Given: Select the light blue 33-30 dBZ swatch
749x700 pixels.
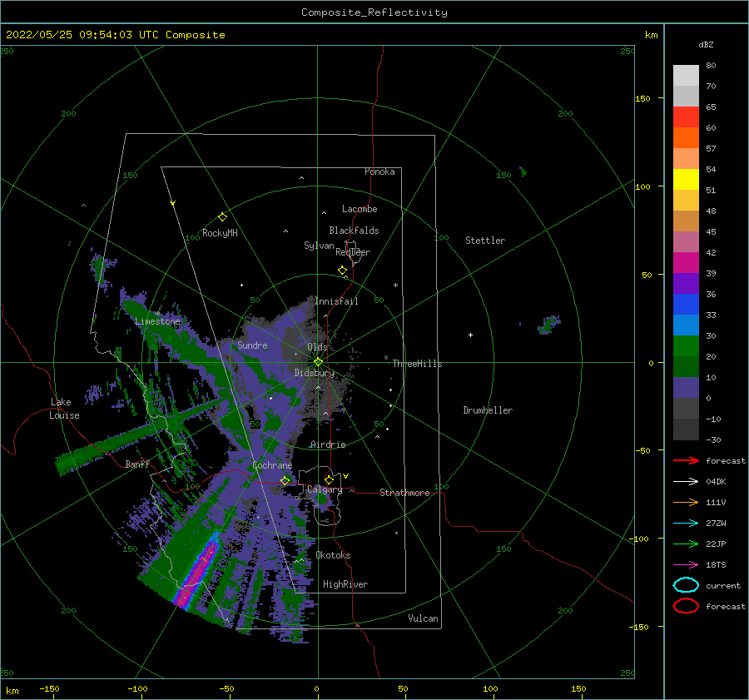Looking at the screenshot, I should 686,325.
